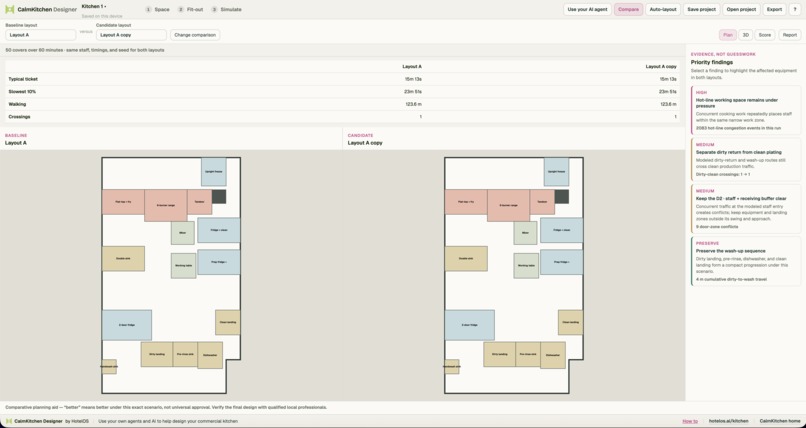This screenshot has height=428, width=806.
Task: Select the Dishwasher in baseline plan
Action: click(x=210, y=355)
